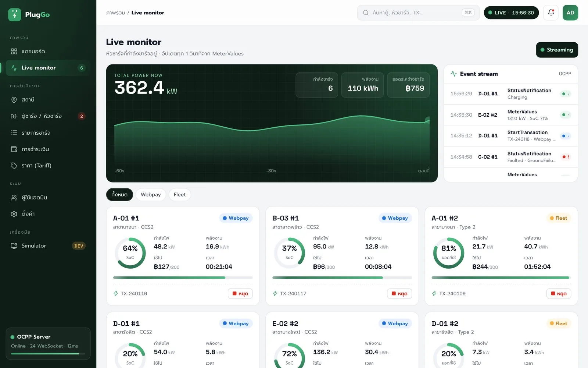Image resolution: width=588 pixels, height=368 pixels.
Task: Click bolt icon beside TX-240109
Action: pos(434,294)
